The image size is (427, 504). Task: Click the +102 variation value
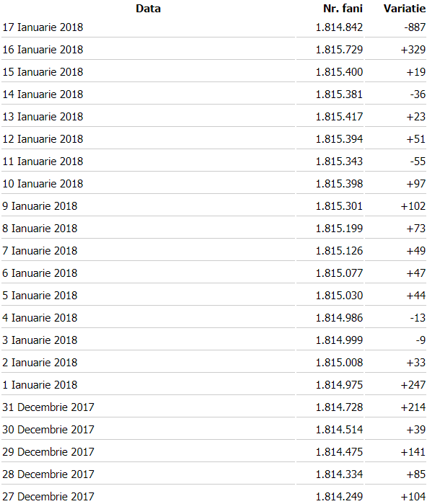pos(413,206)
